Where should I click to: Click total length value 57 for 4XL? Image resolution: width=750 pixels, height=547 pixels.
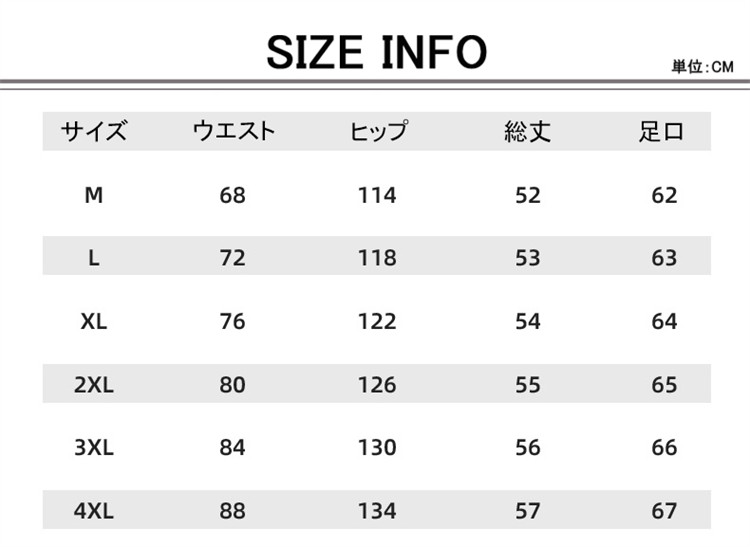tap(527, 511)
